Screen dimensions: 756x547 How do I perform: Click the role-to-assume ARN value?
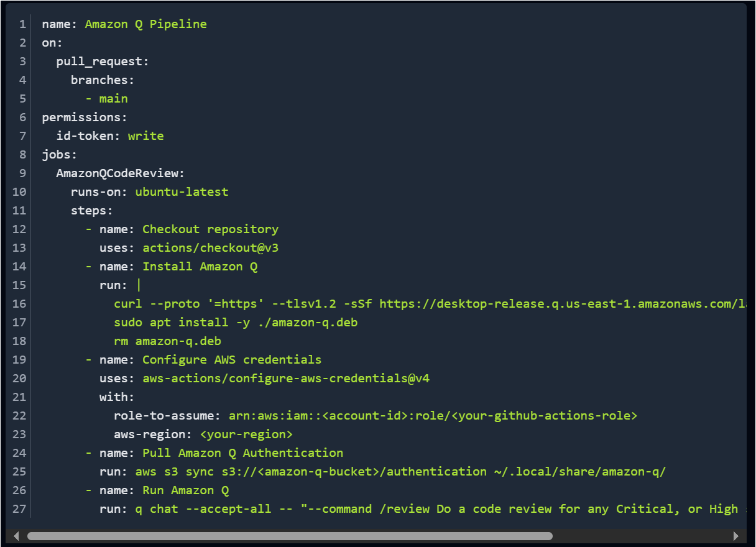click(x=433, y=416)
